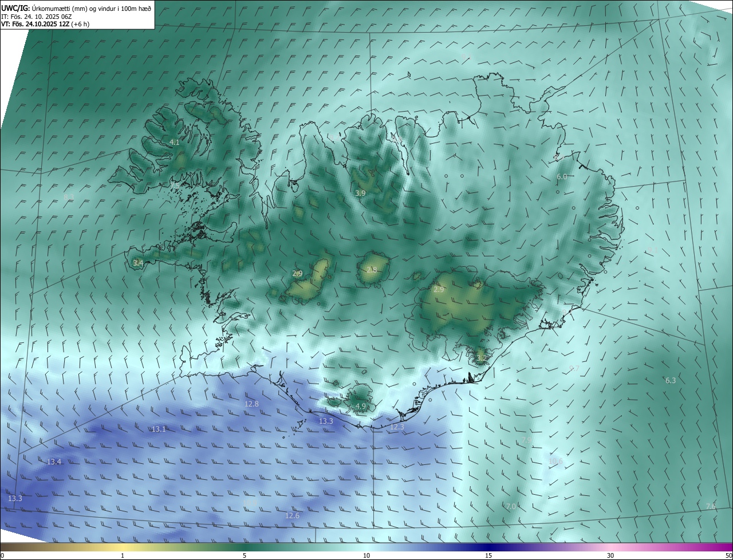This screenshot has height=560, width=733.
Task: Click the '5' tick label on the color scale
Action: pyautogui.click(x=245, y=555)
